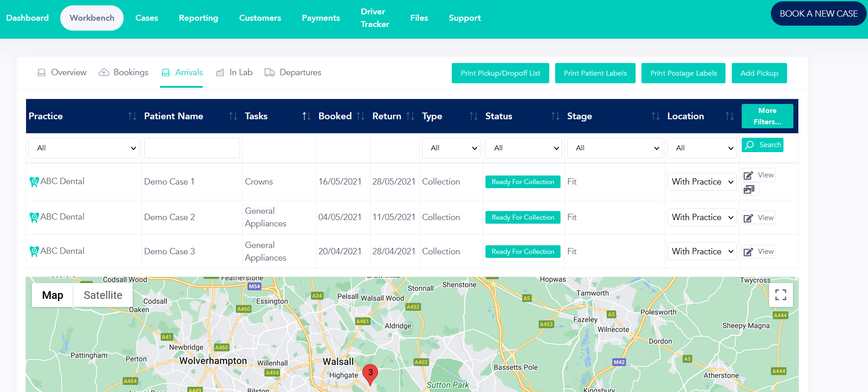Click the tooth icon beside Demo Case 2 practice
The image size is (868, 392).
coord(34,217)
